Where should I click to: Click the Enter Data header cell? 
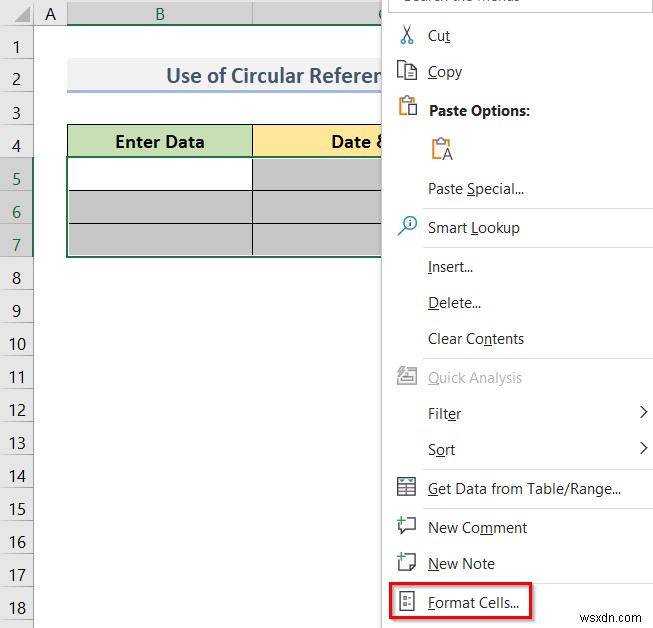coord(160,141)
